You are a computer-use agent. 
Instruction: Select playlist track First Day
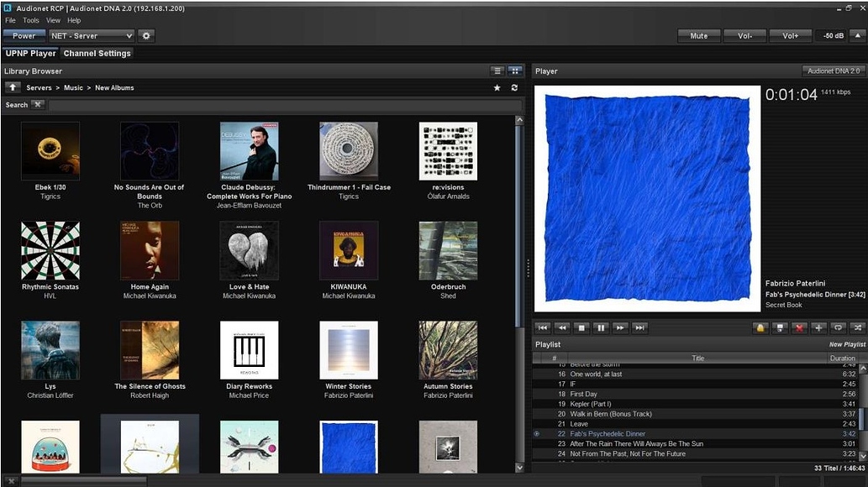pyautogui.click(x=695, y=394)
